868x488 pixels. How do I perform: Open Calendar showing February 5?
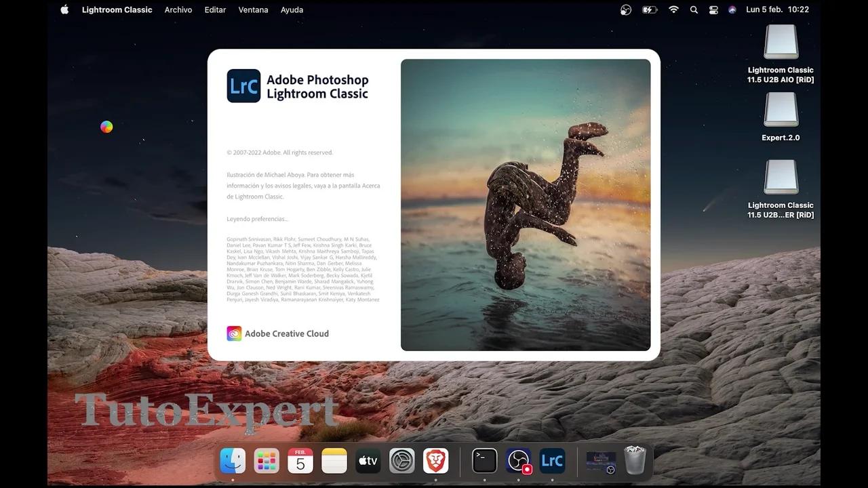[300, 461]
